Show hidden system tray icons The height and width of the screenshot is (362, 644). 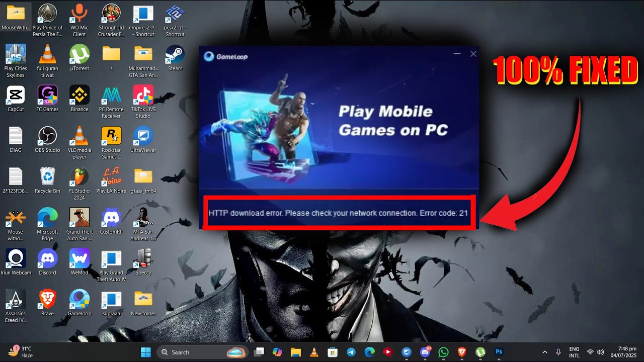(x=544, y=352)
